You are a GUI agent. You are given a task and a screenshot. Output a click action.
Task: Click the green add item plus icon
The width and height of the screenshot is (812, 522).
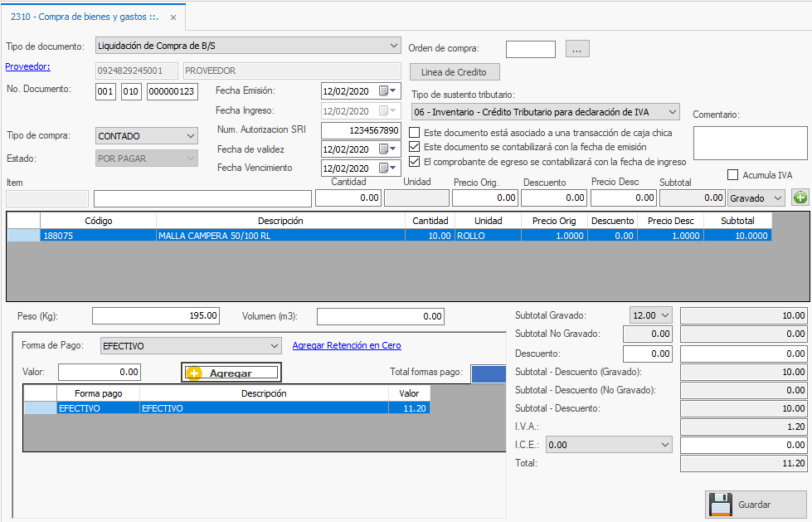[x=800, y=198]
